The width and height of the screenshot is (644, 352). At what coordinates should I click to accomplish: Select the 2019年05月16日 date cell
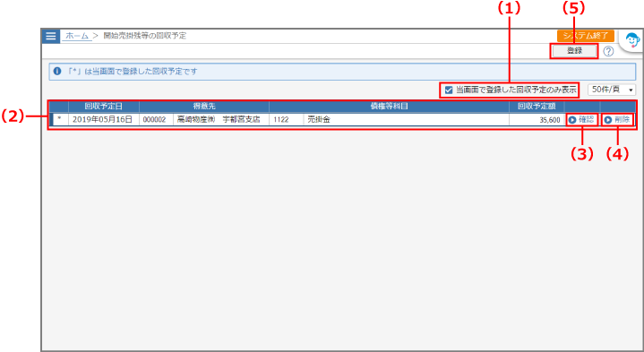pyautogui.click(x=104, y=119)
